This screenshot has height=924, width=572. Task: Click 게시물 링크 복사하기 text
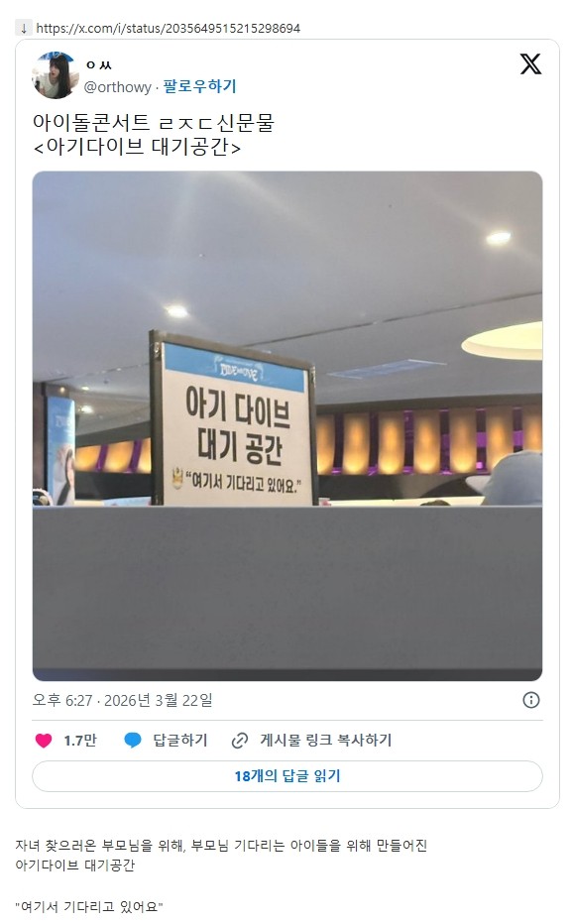[326, 741]
